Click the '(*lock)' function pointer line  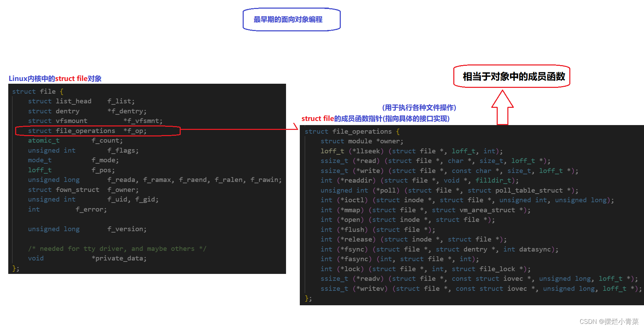[426, 269]
